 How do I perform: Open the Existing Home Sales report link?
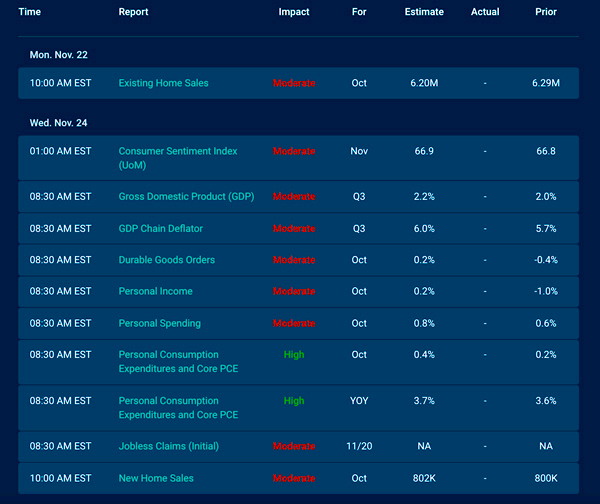163,83
